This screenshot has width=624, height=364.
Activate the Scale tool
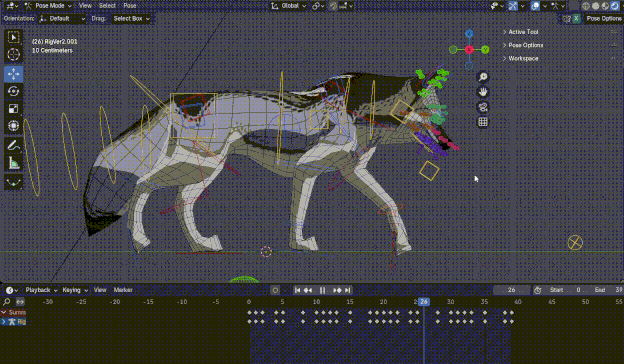pos(14,109)
